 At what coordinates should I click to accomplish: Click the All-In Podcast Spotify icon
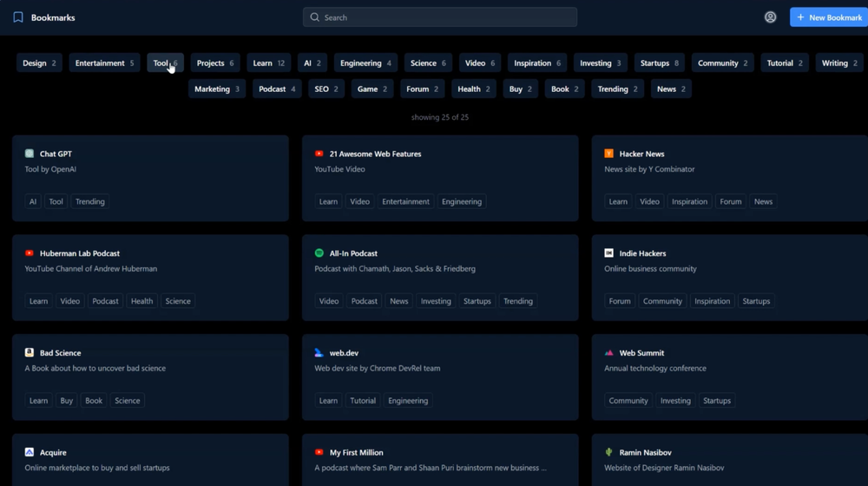point(319,253)
